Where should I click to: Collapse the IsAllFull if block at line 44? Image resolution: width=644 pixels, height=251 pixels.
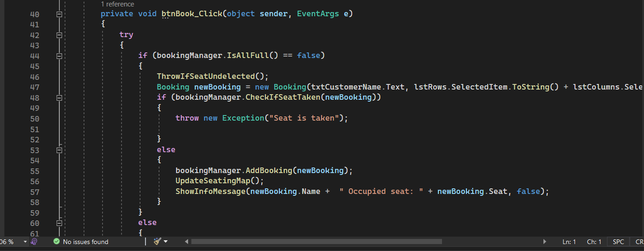pos(59,56)
